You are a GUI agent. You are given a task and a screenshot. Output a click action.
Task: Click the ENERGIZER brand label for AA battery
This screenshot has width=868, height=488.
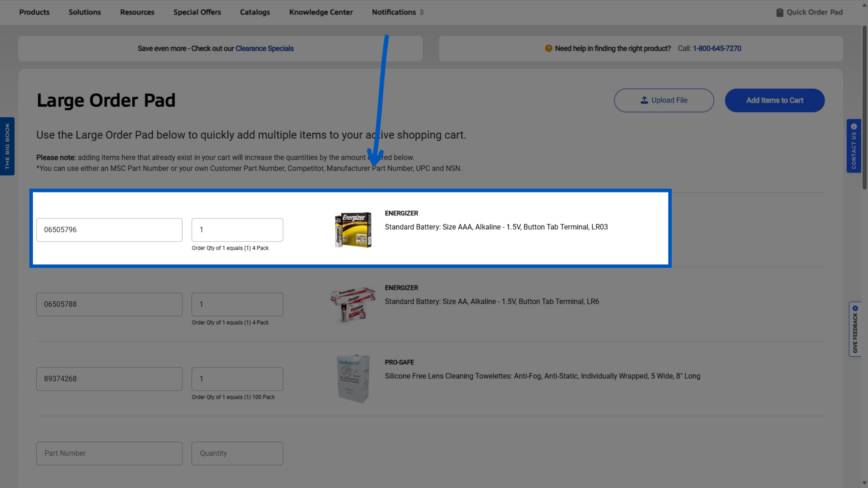point(401,288)
